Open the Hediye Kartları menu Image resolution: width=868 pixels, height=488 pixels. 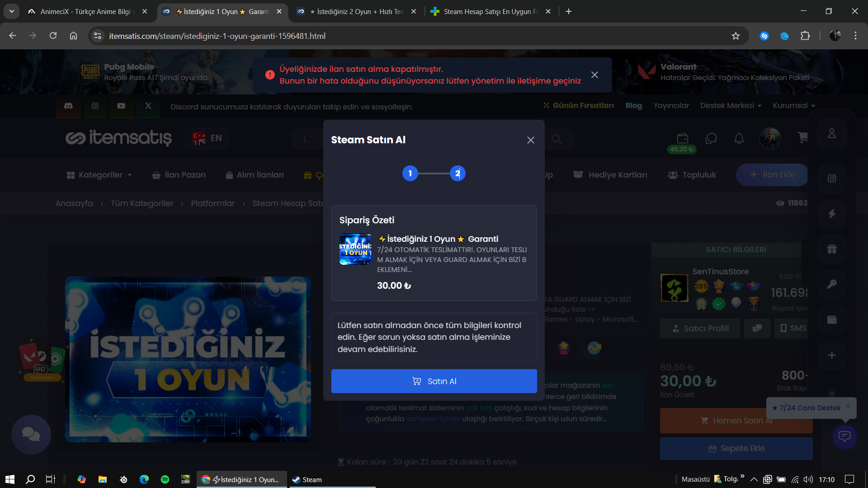[610, 175]
